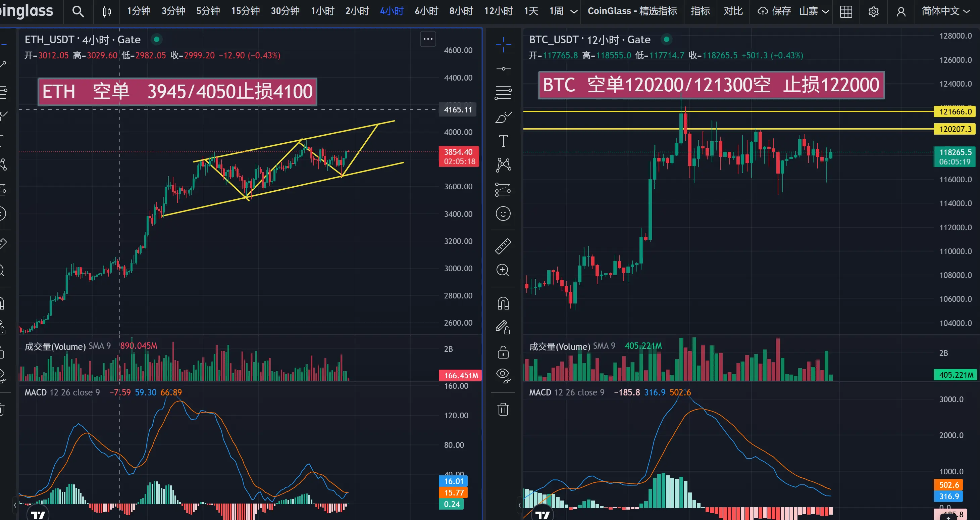
Task: Click the ETH current price label 3854.40
Action: tap(458, 156)
